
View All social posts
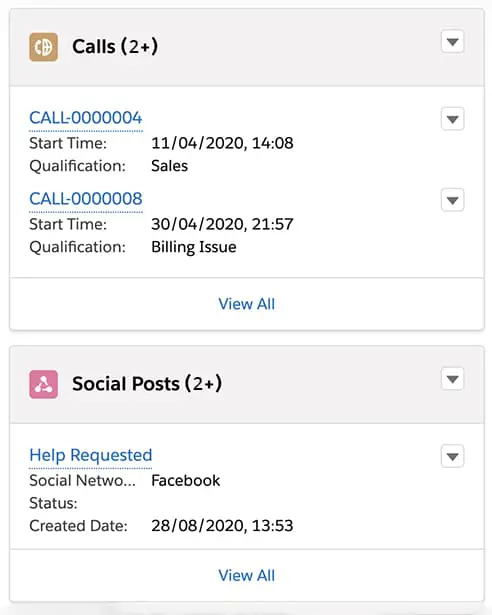(246, 575)
